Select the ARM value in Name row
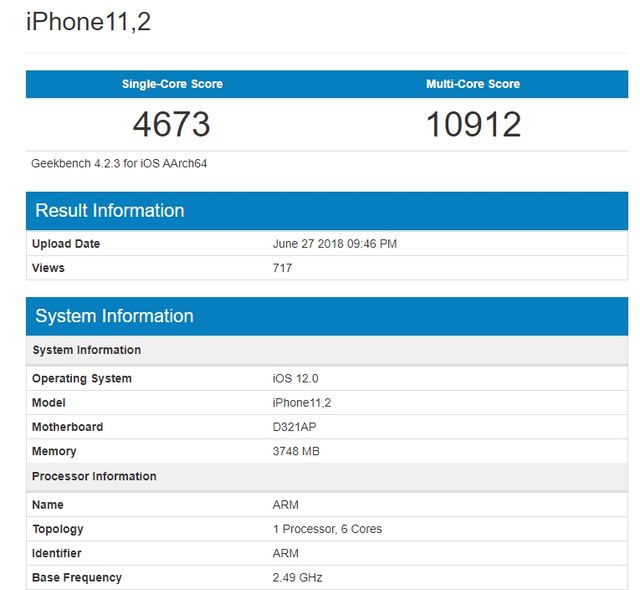Image resolution: width=640 pixels, height=590 pixels. point(285,505)
